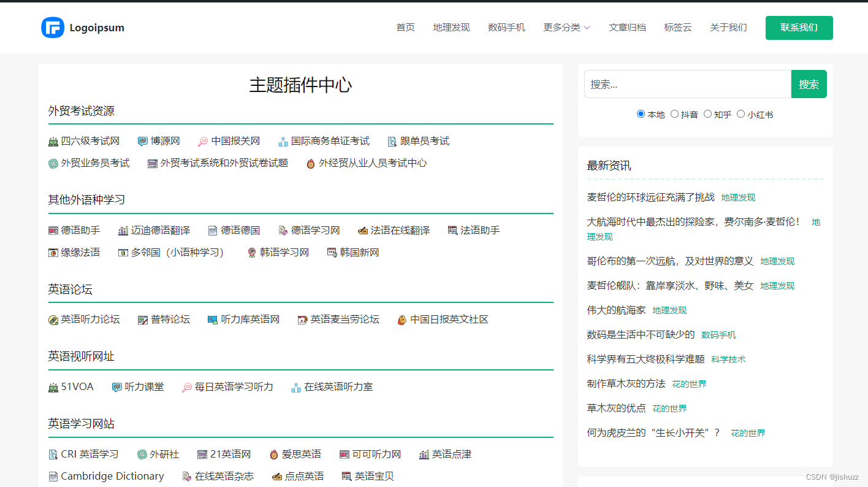Select the 抖音 search radio button

click(674, 114)
